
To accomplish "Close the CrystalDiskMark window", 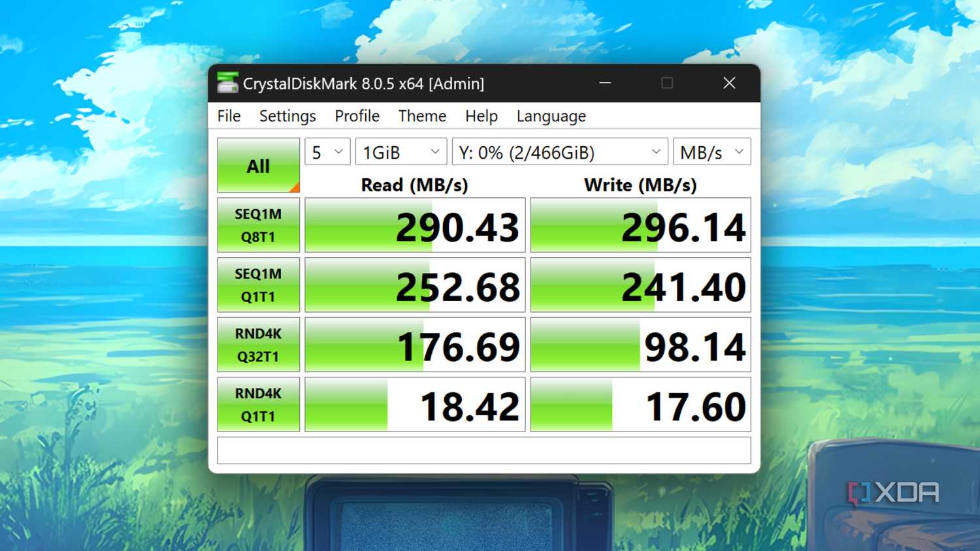I will tap(729, 83).
